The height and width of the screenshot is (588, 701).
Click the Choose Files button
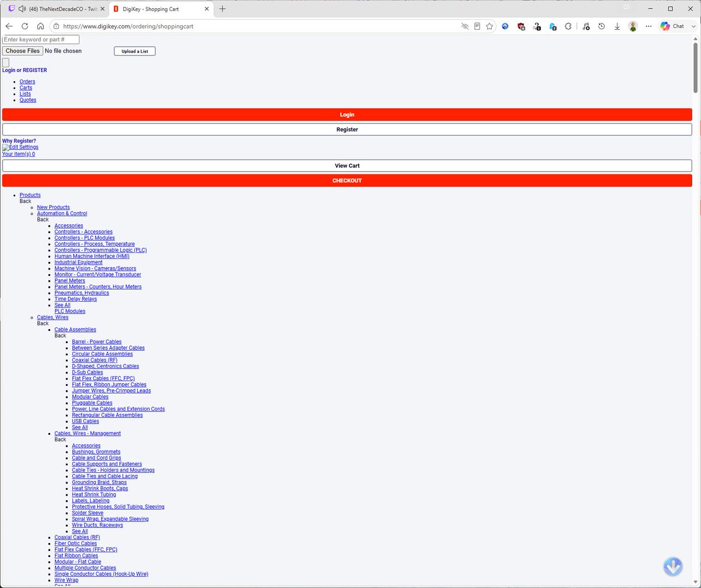[22, 51]
